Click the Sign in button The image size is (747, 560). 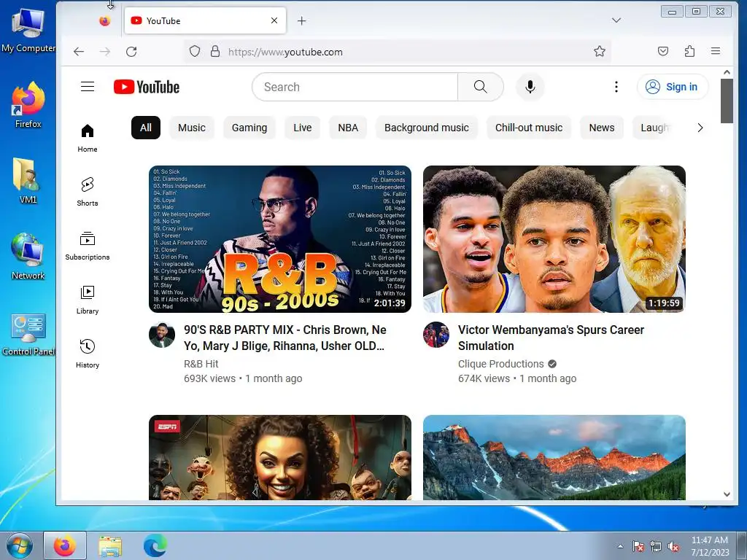point(672,87)
